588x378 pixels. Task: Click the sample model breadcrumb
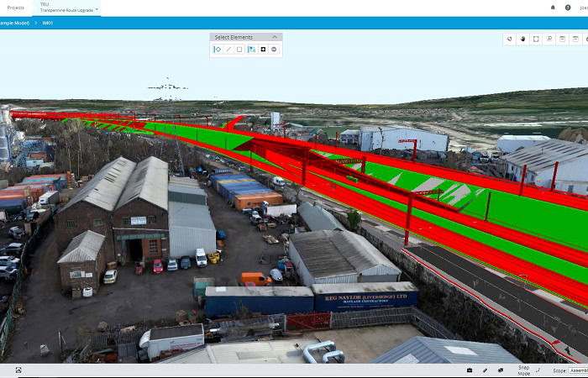pyautogui.click(x=15, y=23)
